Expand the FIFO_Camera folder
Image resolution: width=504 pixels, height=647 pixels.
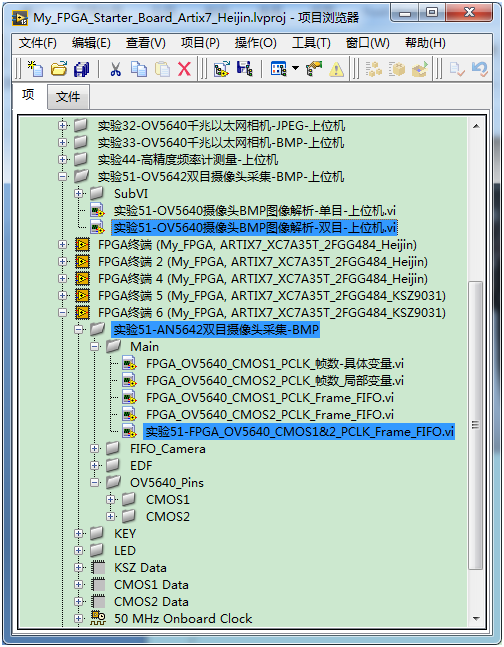pyautogui.click(x=95, y=449)
